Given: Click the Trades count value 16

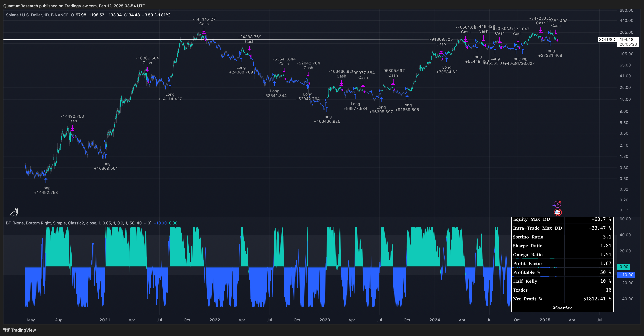Looking at the screenshot, I should (608, 290).
